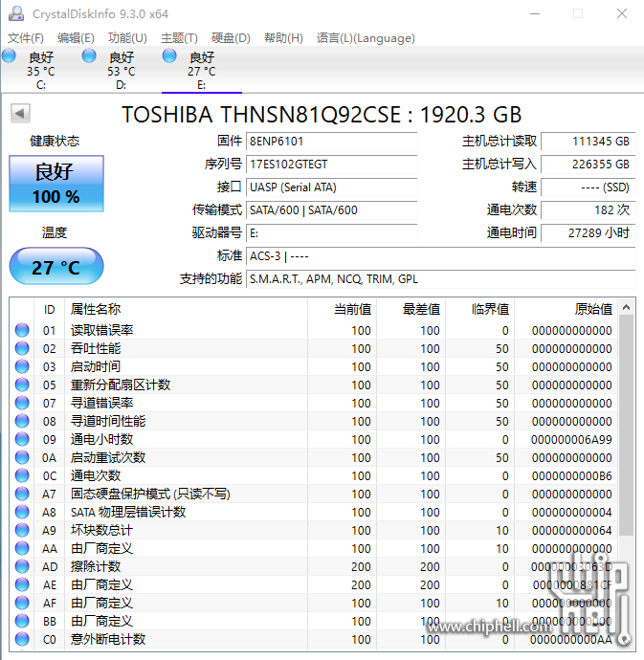Image resolution: width=644 pixels, height=660 pixels.
Task: Select drive E: tab at 27 °C
Action: tap(202, 70)
